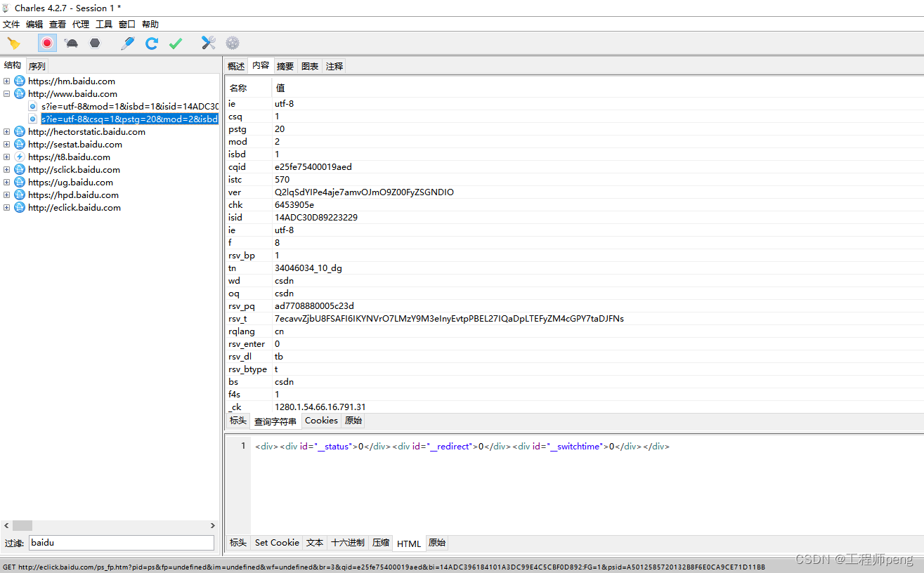Switch to the 结构 tab
Viewport: 924px width, 573px height.
point(13,65)
